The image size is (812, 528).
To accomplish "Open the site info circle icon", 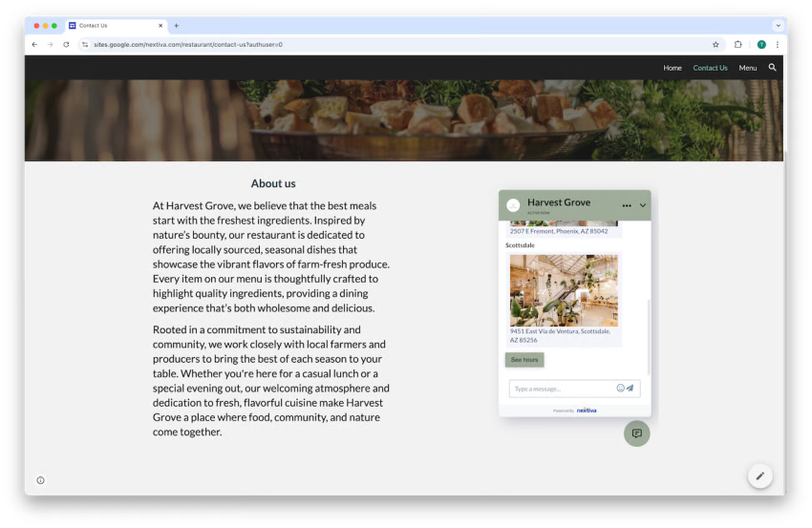I will coord(40,480).
